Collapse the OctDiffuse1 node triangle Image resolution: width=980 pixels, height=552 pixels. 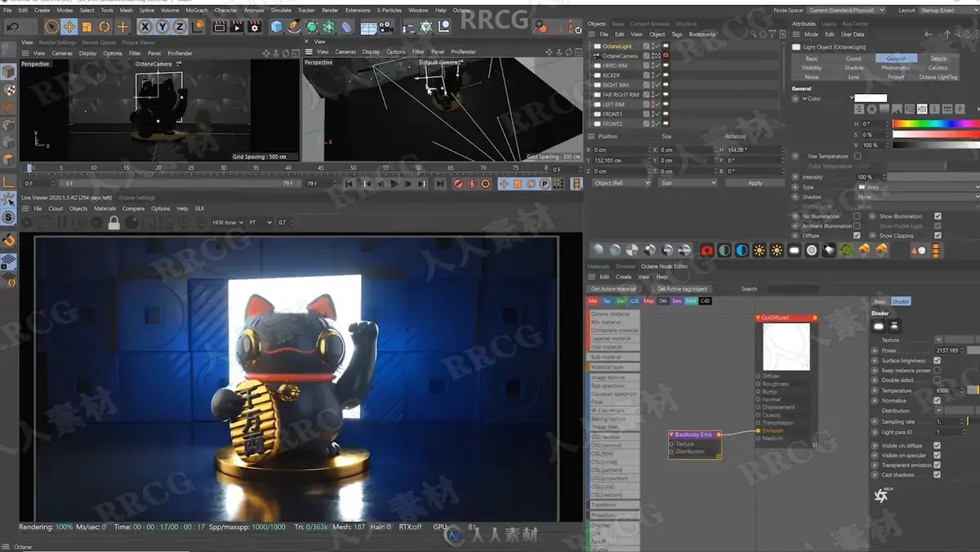pyautogui.click(x=759, y=318)
